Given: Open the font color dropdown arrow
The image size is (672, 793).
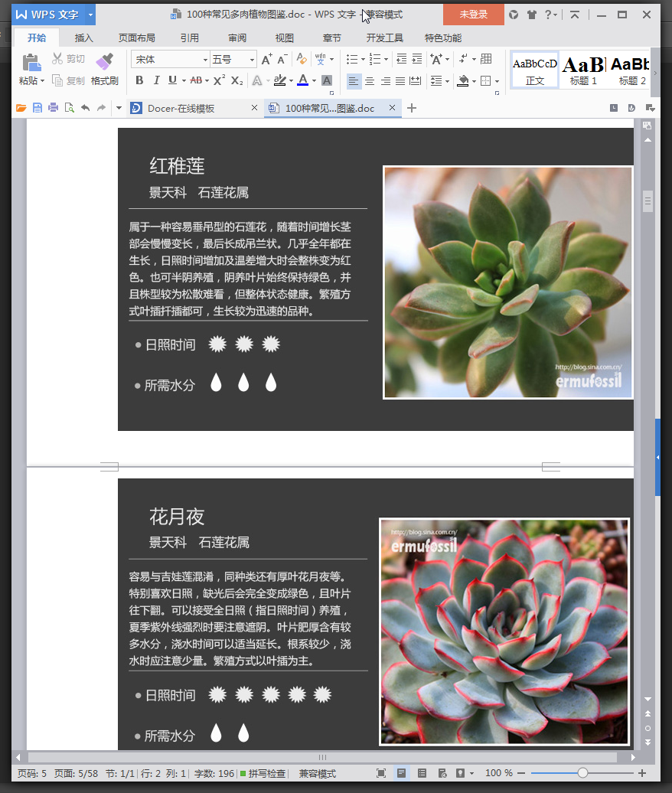Looking at the screenshot, I should tap(315, 81).
